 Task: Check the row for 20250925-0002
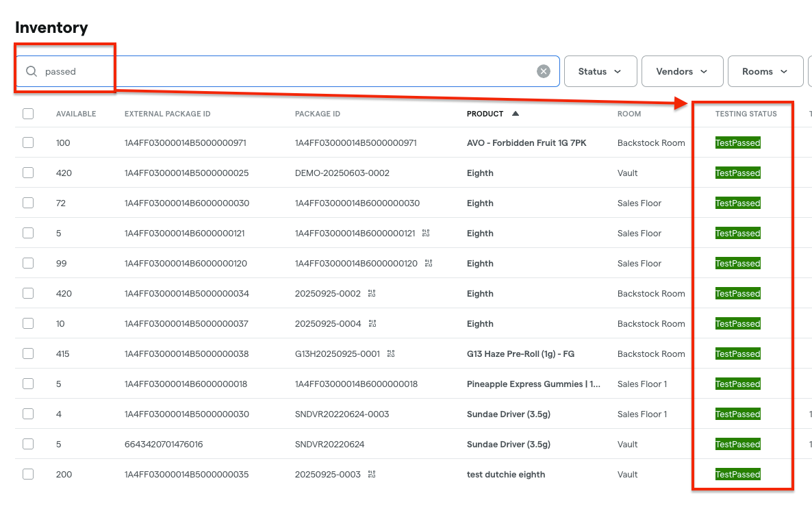click(28, 293)
